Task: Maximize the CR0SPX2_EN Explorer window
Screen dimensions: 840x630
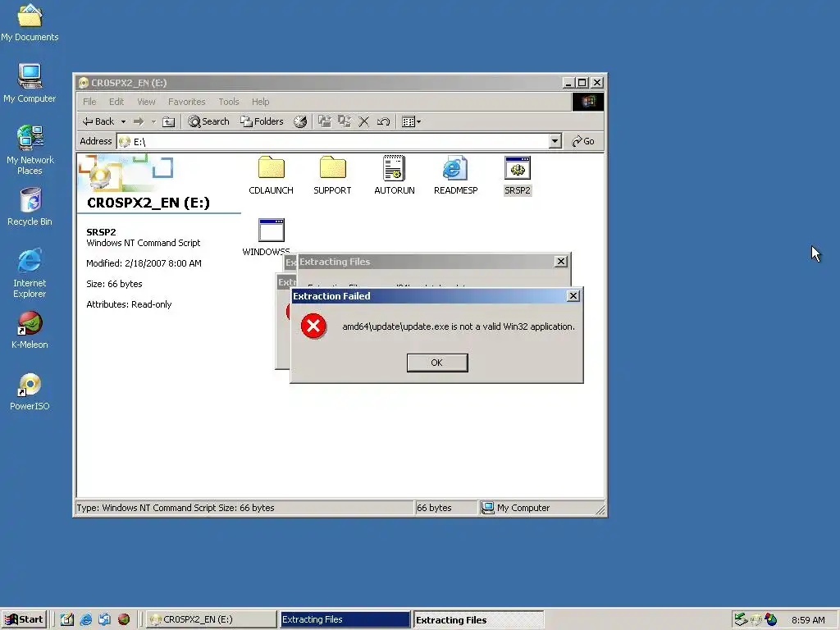Action: click(x=582, y=83)
